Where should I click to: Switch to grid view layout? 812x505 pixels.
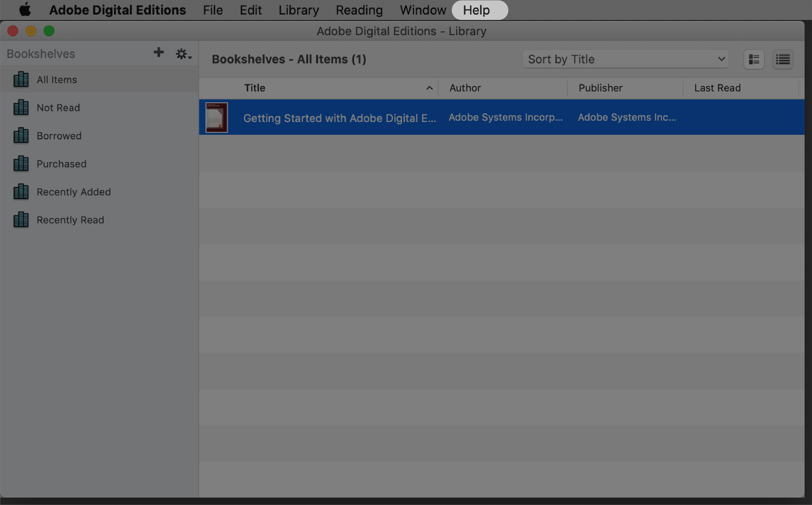coord(754,59)
